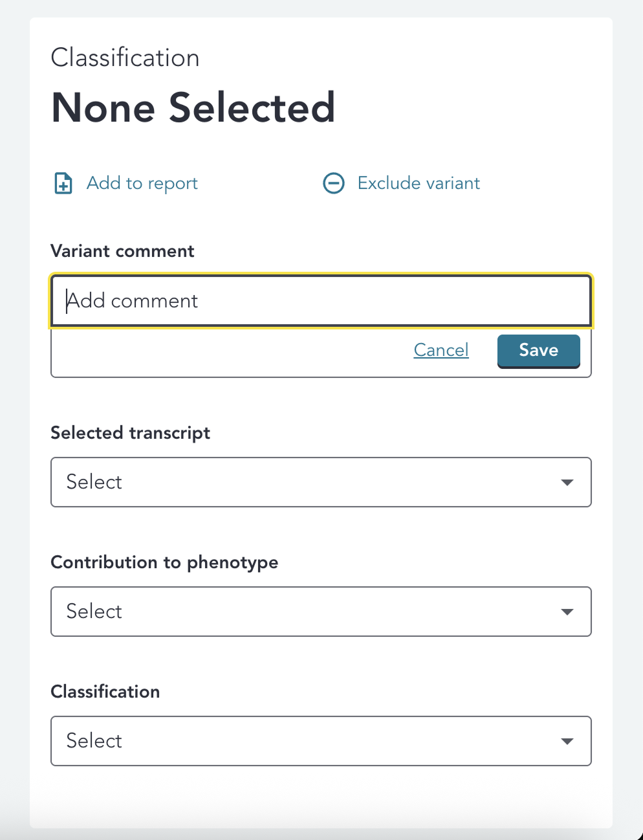Click the "Classification" label above the last dropdown
The image size is (643, 840).
(105, 692)
